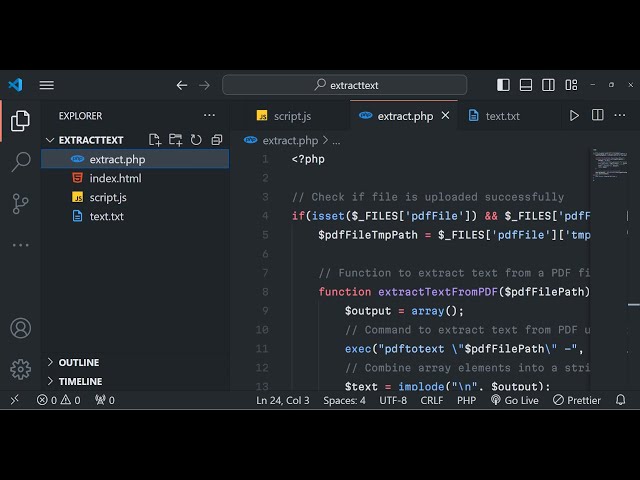Viewport: 640px width, 480px height.
Task: Expand the TIMELINE section
Action: (80, 381)
